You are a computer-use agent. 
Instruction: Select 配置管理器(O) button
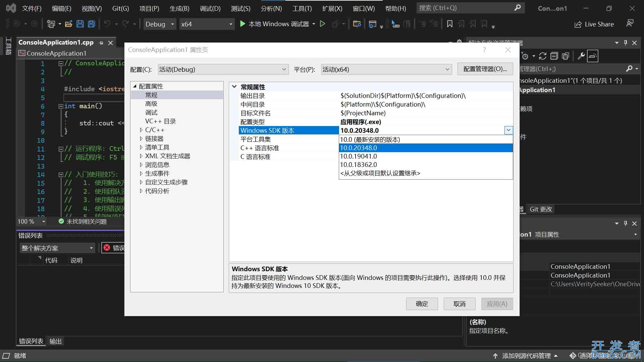tap(486, 69)
